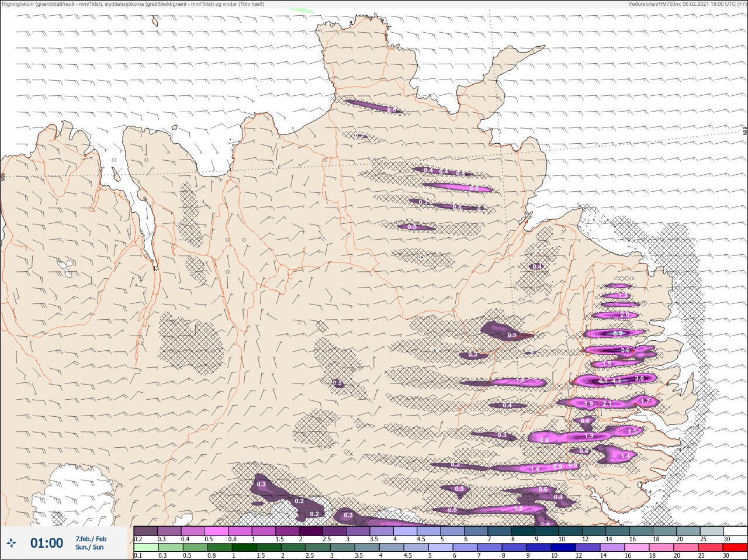Image resolution: width=748 pixels, height=560 pixels.
Task: Click the 4.3 precipitation value on the map
Action: coord(616,381)
